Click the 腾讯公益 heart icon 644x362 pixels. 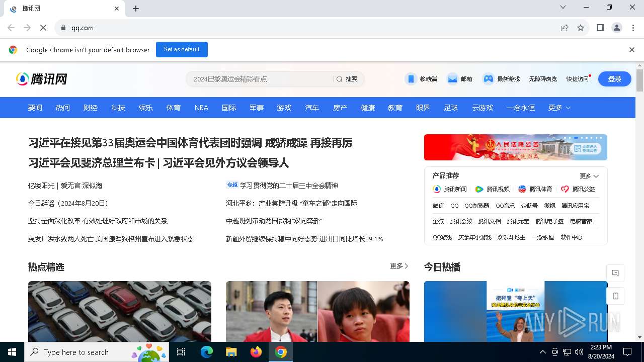pyautogui.click(x=565, y=189)
